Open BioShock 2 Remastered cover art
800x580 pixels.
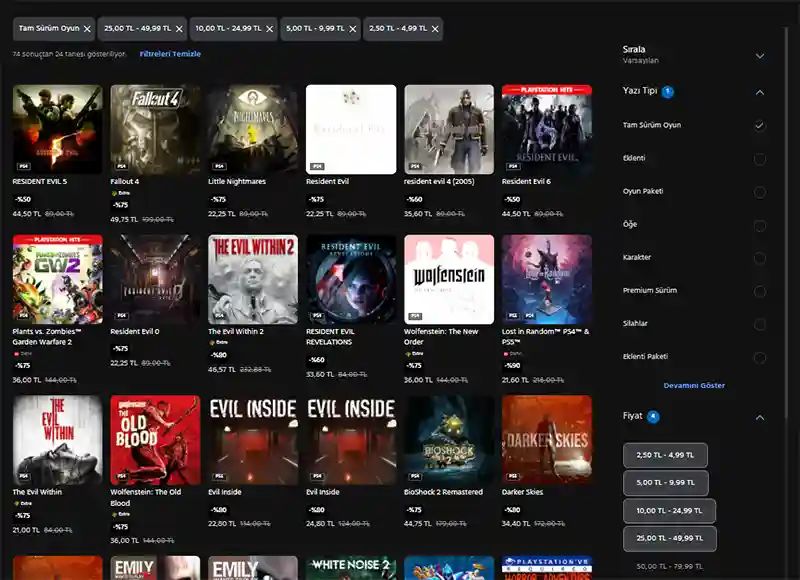click(449, 440)
